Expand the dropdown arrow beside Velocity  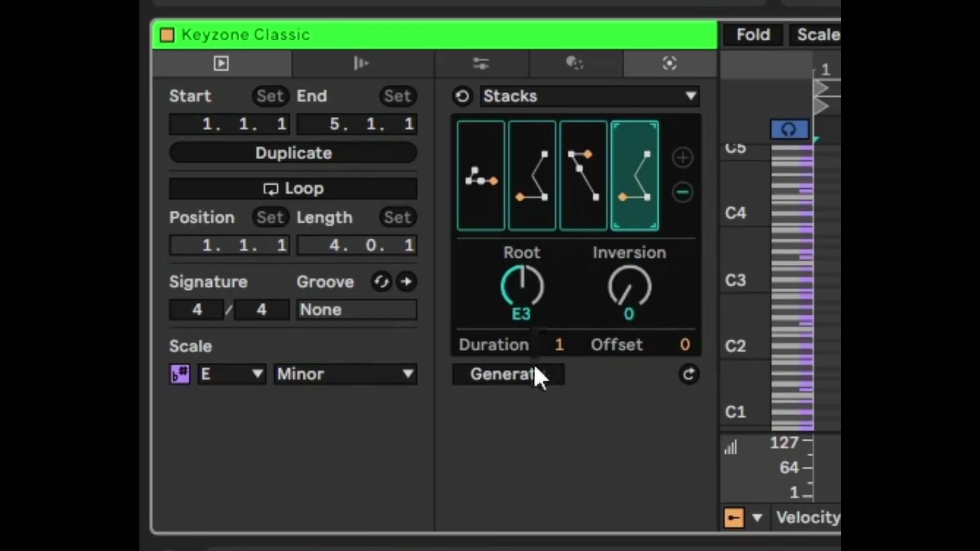pyautogui.click(x=757, y=518)
